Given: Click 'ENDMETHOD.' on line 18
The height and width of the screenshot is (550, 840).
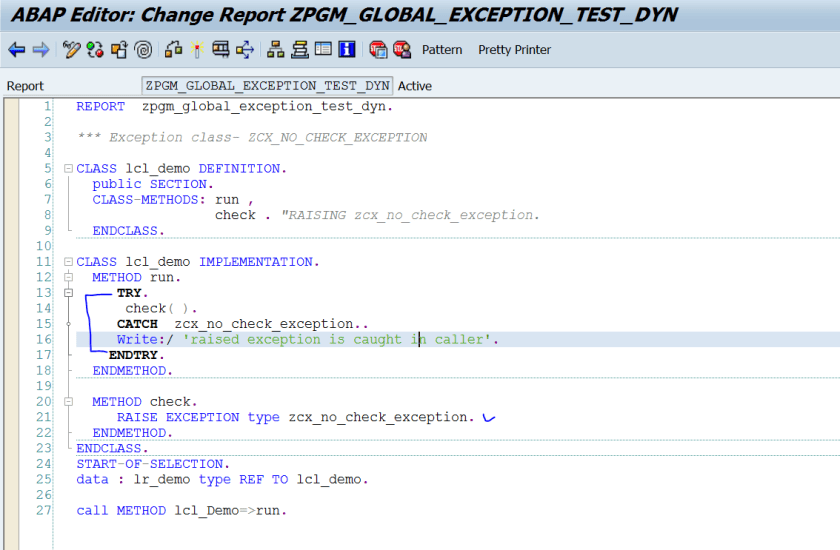Looking at the screenshot, I should point(132,371).
